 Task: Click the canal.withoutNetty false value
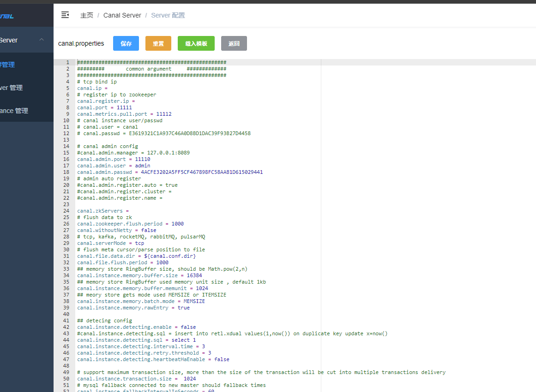(148, 231)
